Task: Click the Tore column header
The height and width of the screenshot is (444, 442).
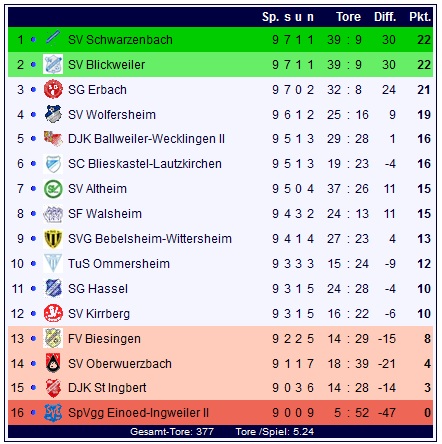Action: tap(348, 17)
